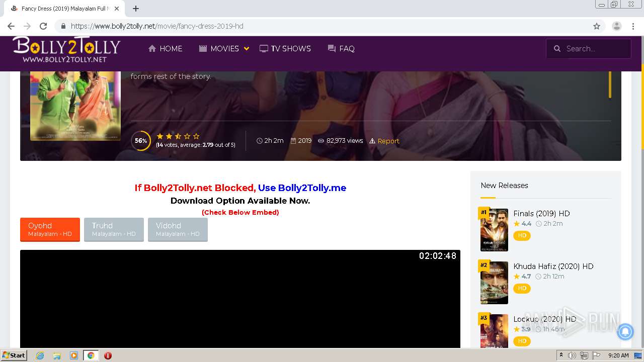Open the Finals (2019) HD title link
Viewport: 644px width, 362px height.
click(541, 214)
